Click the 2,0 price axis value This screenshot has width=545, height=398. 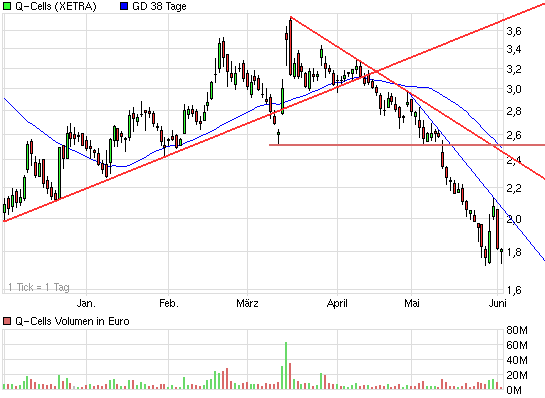pyautogui.click(x=514, y=219)
